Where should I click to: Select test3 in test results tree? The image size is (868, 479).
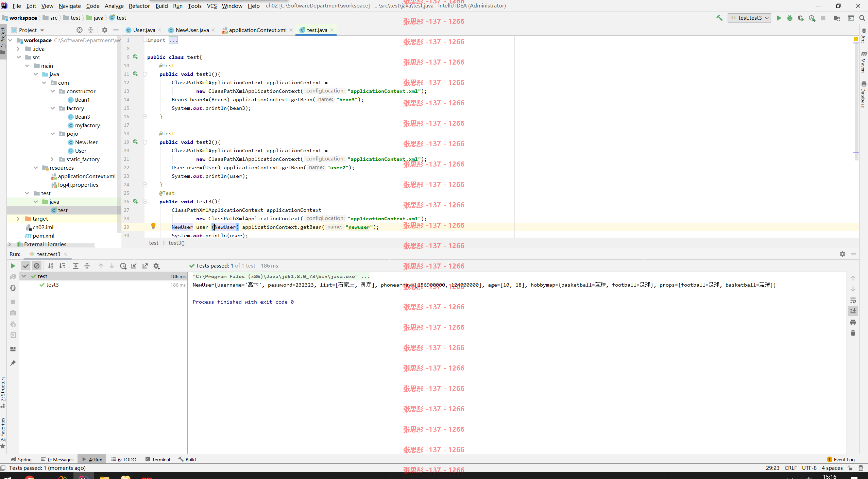[x=52, y=285]
